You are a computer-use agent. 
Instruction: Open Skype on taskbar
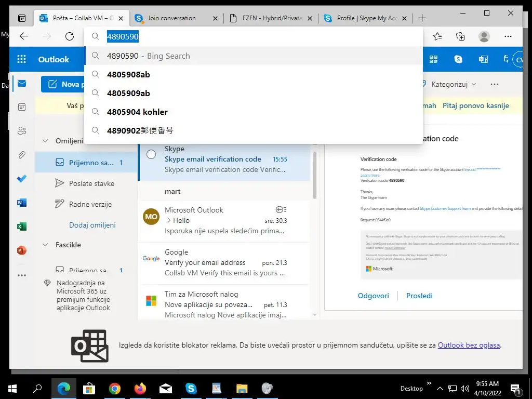pos(191,388)
